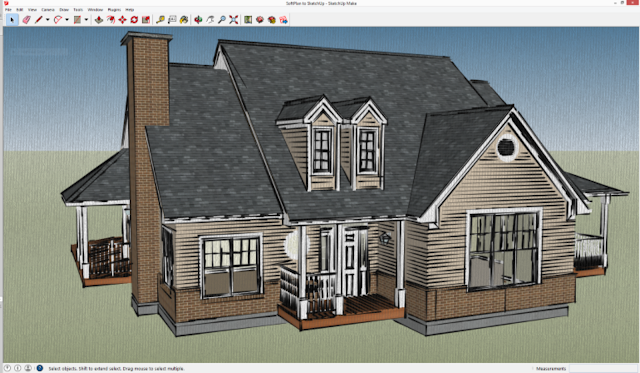Pick the Eraser tool
640x373 pixels.
click(27, 20)
